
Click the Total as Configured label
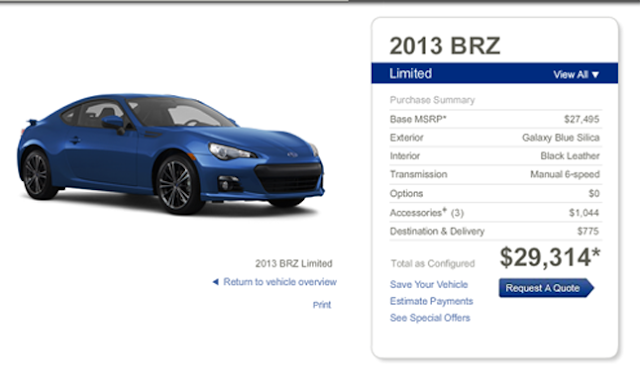(433, 264)
